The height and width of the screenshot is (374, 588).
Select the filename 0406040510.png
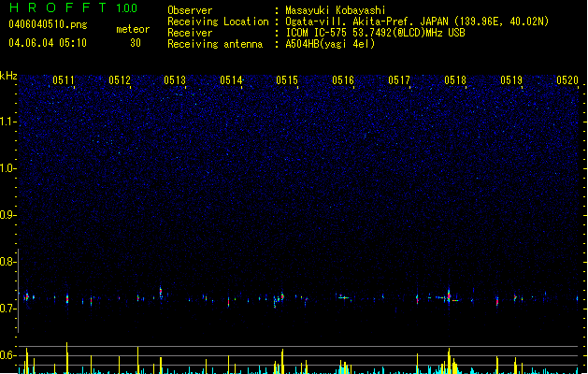(x=48, y=24)
